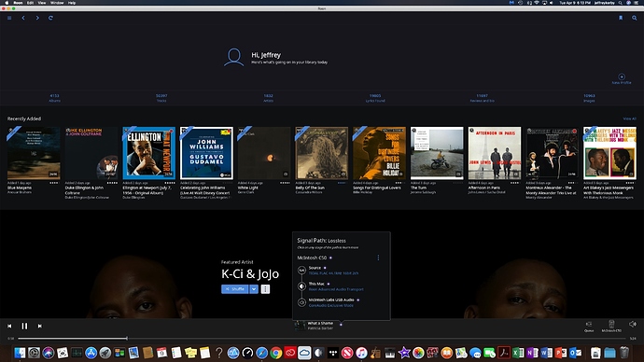Open the Afternoon in Paris album cover
644x362 pixels.
(495, 153)
